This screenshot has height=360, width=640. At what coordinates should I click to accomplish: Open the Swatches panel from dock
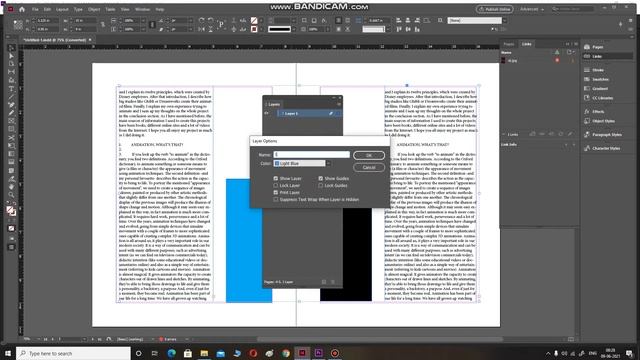pos(600,80)
